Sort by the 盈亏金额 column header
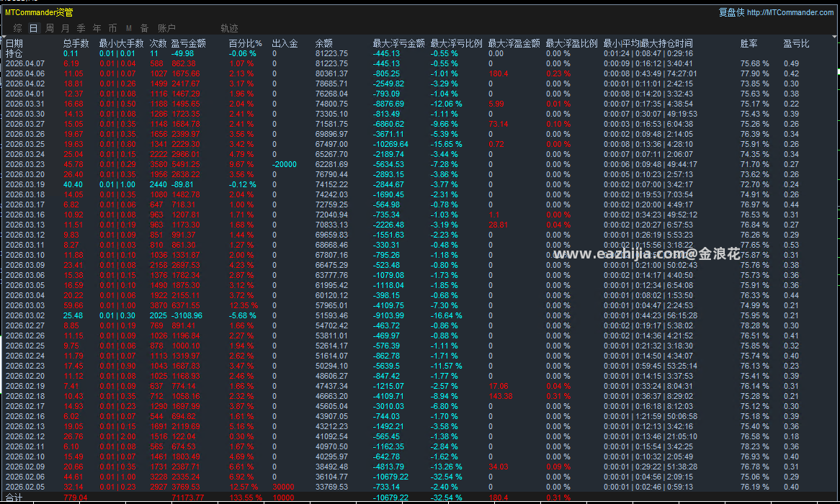The width and height of the screenshot is (840, 504). (x=189, y=43)
